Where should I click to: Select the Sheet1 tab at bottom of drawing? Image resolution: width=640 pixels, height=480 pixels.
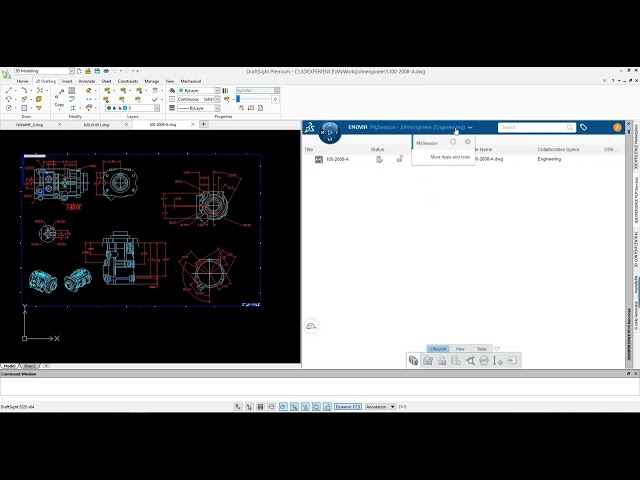pyautogui.click(x=29, y=366)
